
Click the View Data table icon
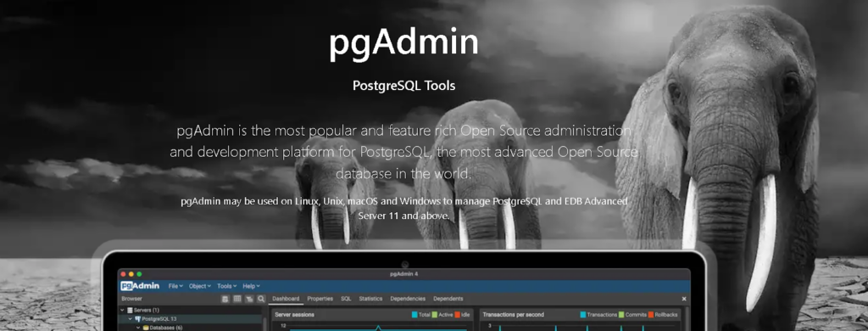(237, 299)
